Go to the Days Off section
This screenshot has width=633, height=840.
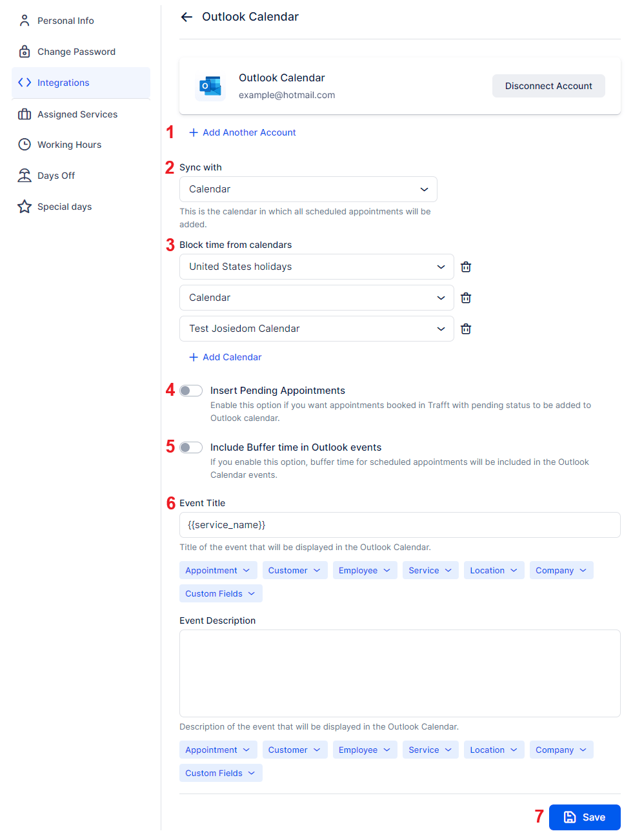coord(55,175)
